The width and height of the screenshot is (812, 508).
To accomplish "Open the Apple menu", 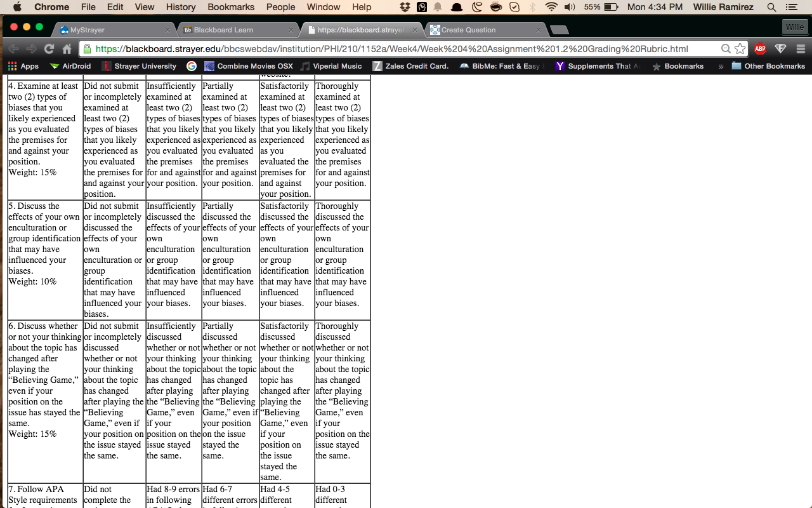I will [x=17, y=7].
